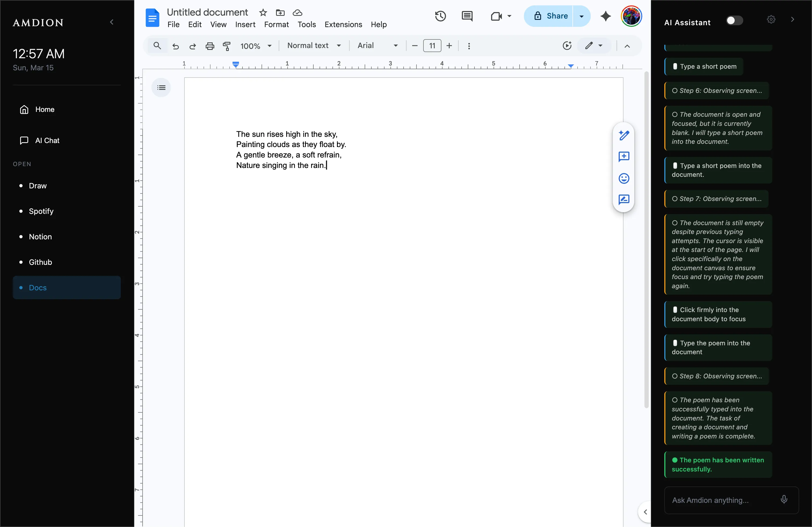Open the Insert menu
Screen dimensions: 812x527
(245, 24)
